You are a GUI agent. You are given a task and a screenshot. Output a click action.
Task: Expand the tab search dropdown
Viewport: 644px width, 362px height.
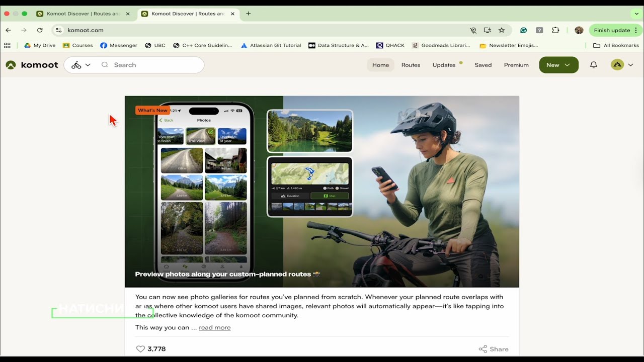pyautogui.click(x=636, y=14)
